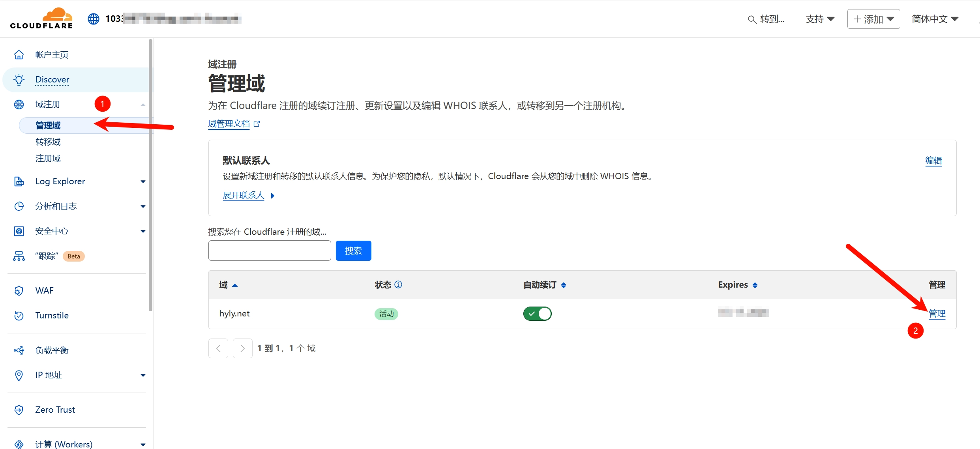The image size is (980, 449).
Task: Click the 活动 status badge
Action: point(386,314)
